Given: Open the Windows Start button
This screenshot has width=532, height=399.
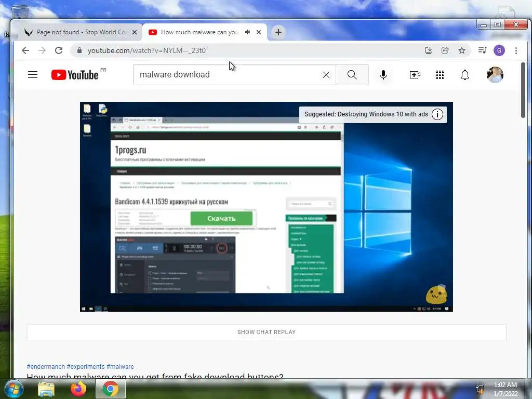Looking at the screenshot, I should point(13,389).
